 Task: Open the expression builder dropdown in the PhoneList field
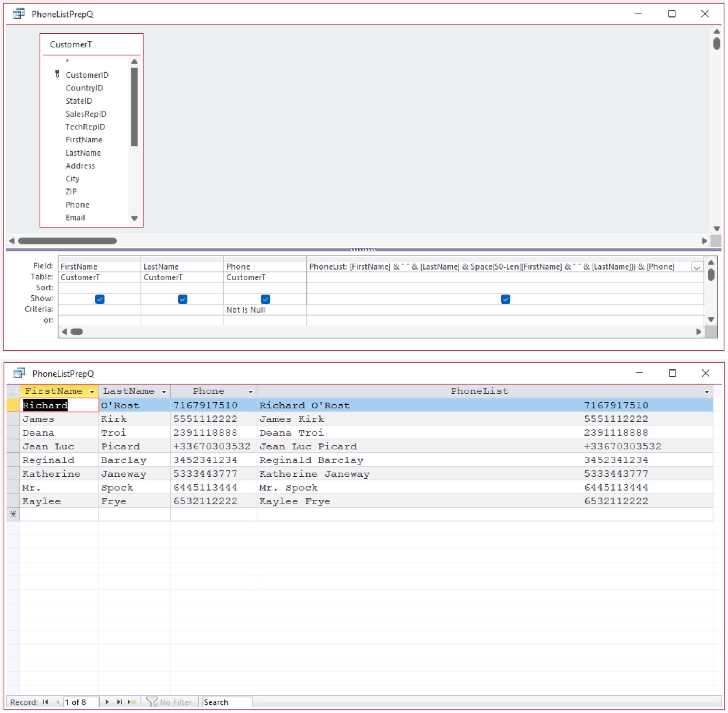tap(697, 267)
